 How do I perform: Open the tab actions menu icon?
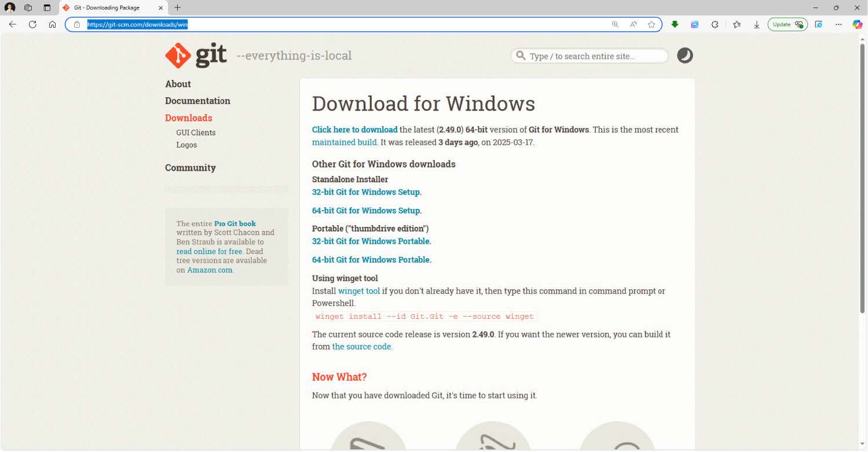pyautogui.click(x=47, y=8)
